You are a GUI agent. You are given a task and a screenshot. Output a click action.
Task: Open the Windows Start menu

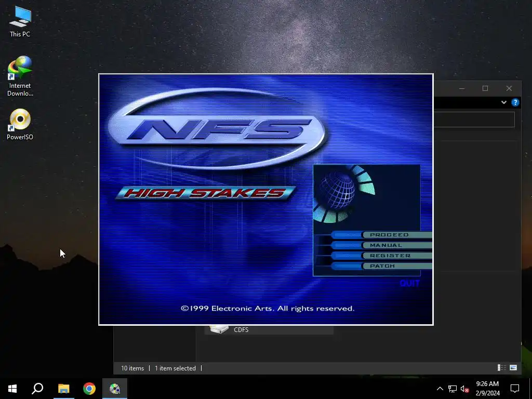12,389
